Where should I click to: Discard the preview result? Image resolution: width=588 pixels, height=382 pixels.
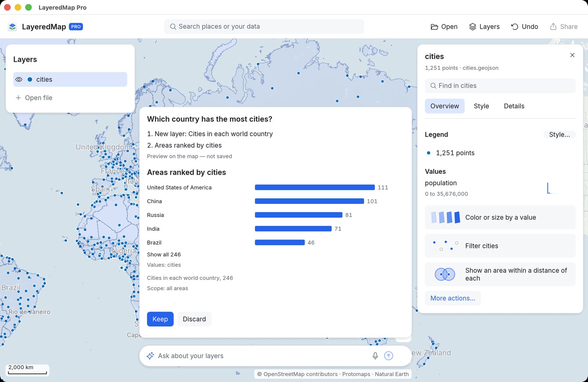point(194,319)
